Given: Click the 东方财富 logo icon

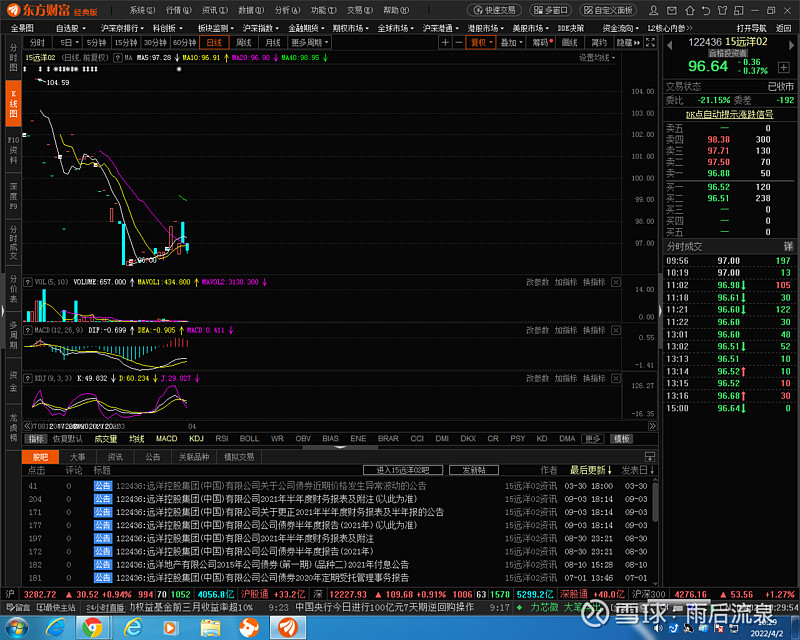Looking at the screenshot, I should pos(14,10).
